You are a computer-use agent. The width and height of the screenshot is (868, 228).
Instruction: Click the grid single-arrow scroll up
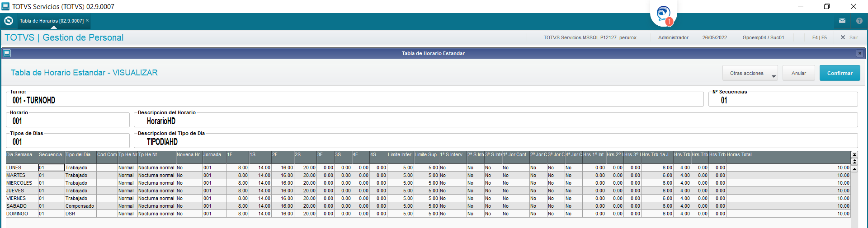854,168
